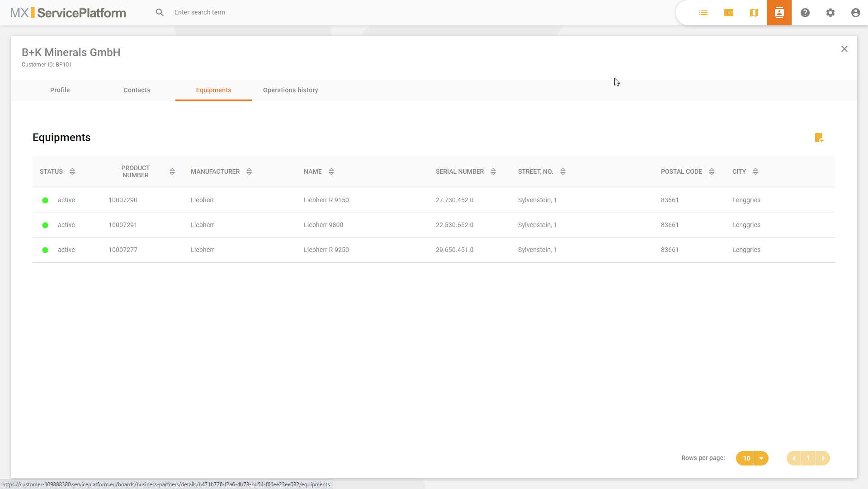
Task: Click product number 10007277
Action: (123, 250)
